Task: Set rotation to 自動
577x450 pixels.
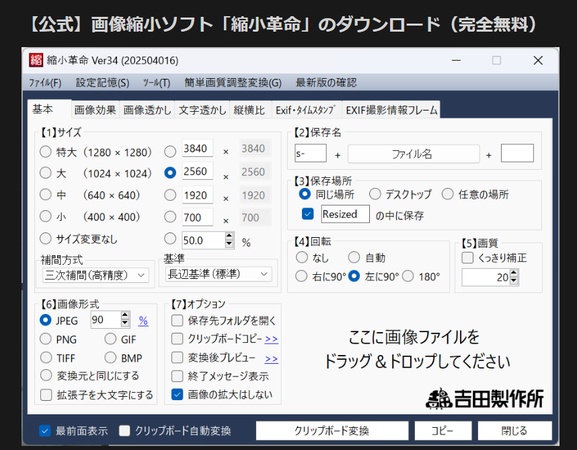Action: coord(354,257)
